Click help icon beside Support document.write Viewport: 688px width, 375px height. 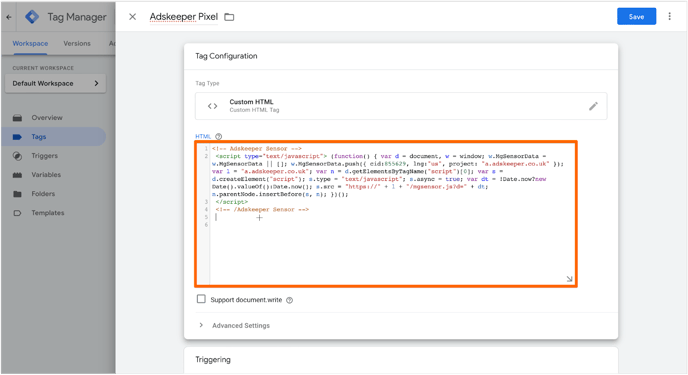point(289,300)
